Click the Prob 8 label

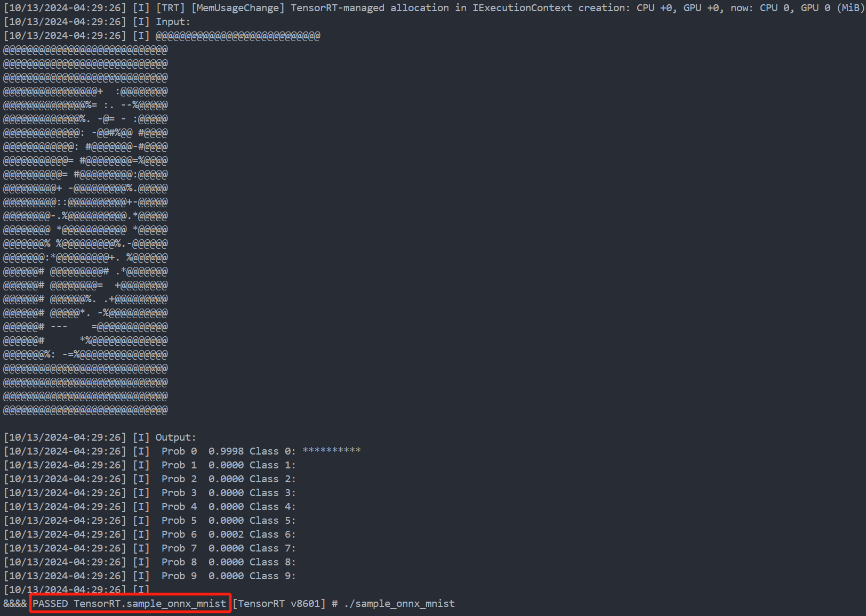point(179,562)
